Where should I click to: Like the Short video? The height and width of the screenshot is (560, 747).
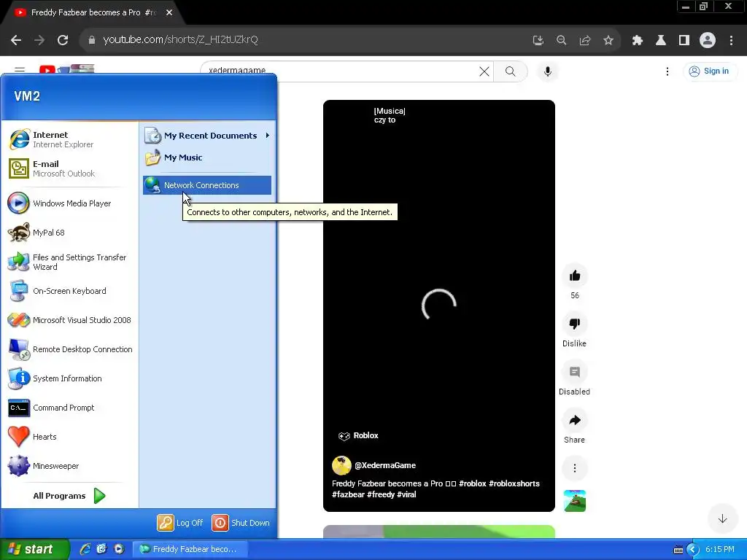click(575, 276)
